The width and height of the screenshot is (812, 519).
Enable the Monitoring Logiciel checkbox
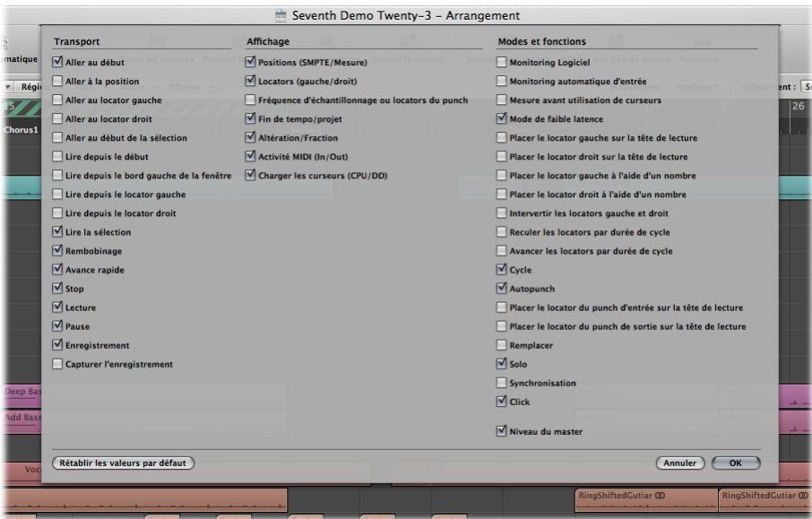point(501,62)
